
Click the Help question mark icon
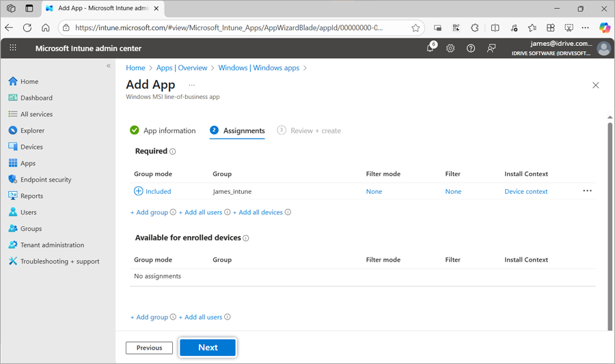[x=471, y=48]
